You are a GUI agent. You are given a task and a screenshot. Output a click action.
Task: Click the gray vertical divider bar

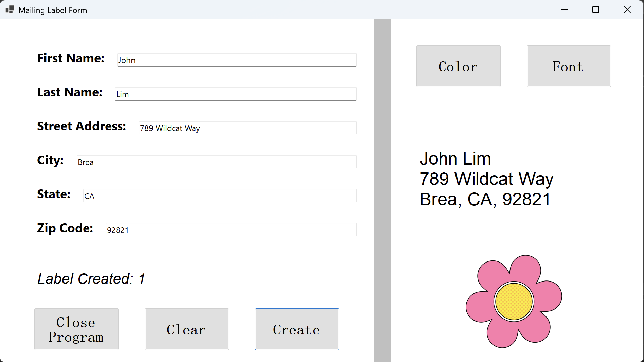click(x=382, y=190)
